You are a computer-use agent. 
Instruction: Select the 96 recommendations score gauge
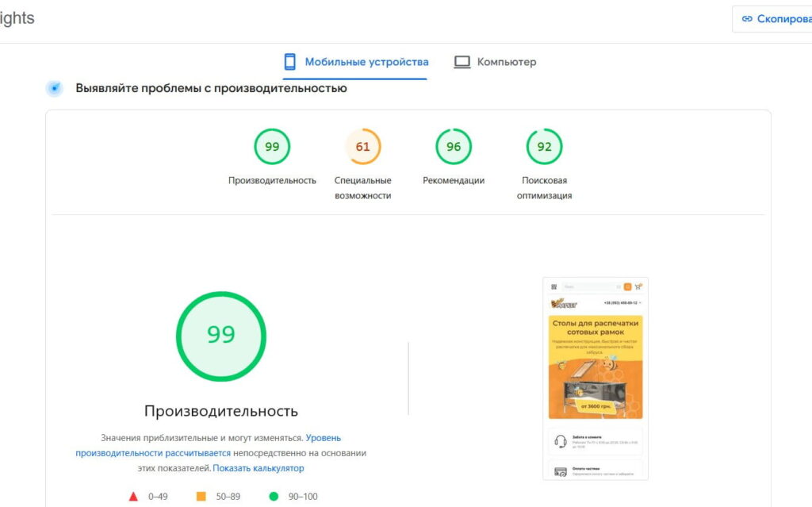click(x=454, y=147)
